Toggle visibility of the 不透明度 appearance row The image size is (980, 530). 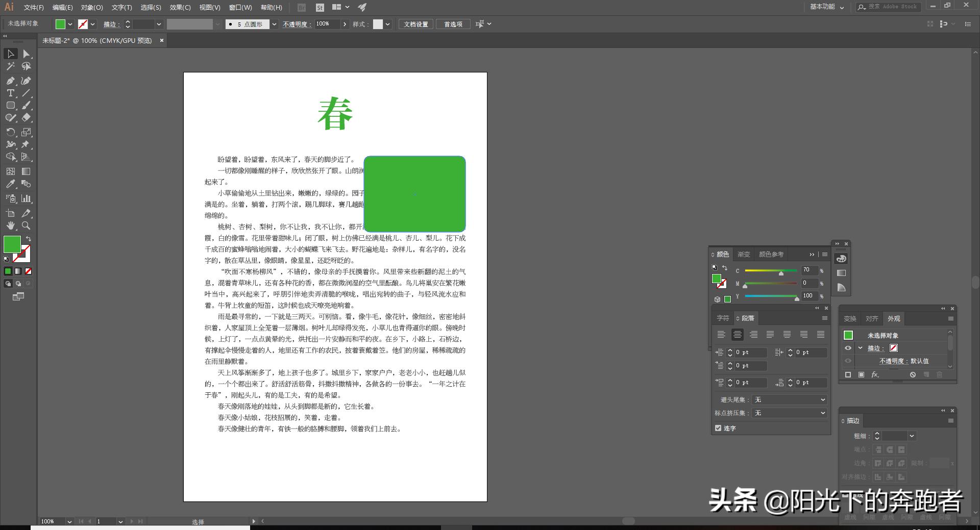[x=848, y=361]
